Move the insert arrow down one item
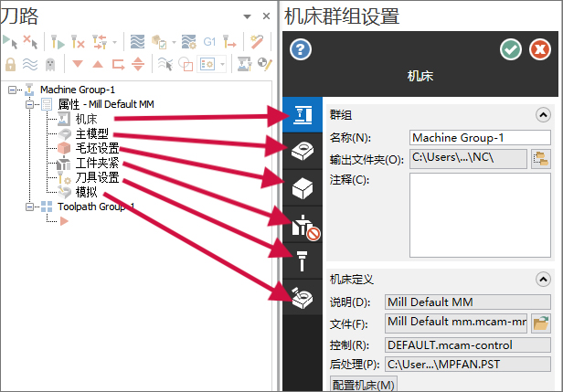The height and width of the screenshot is (392, 563). [x=78, y=64]
